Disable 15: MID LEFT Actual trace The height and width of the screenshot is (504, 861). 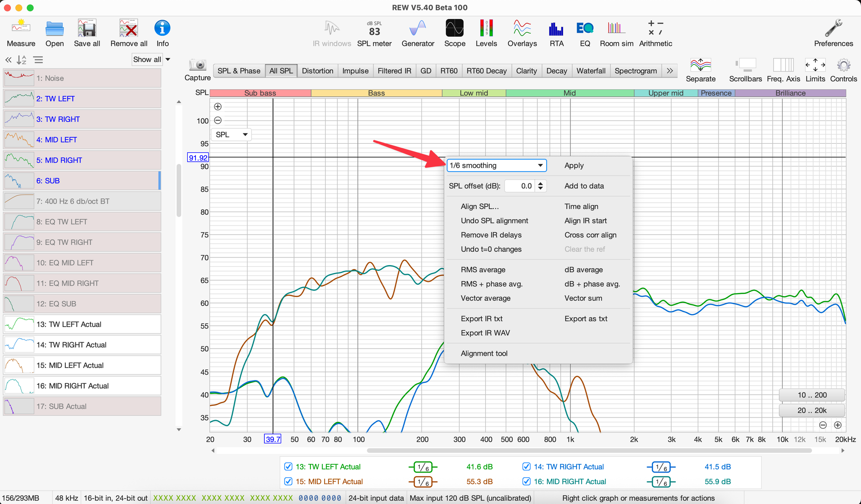coord(288,481)
